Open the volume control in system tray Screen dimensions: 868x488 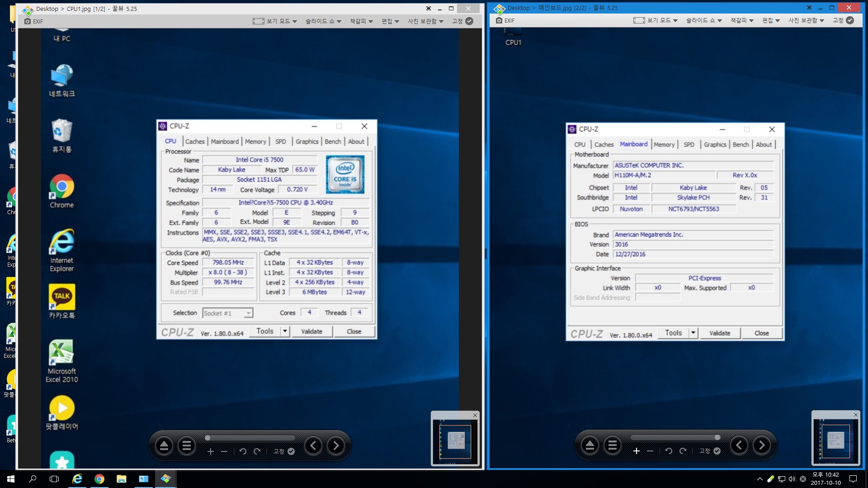[x=792, y=479]
